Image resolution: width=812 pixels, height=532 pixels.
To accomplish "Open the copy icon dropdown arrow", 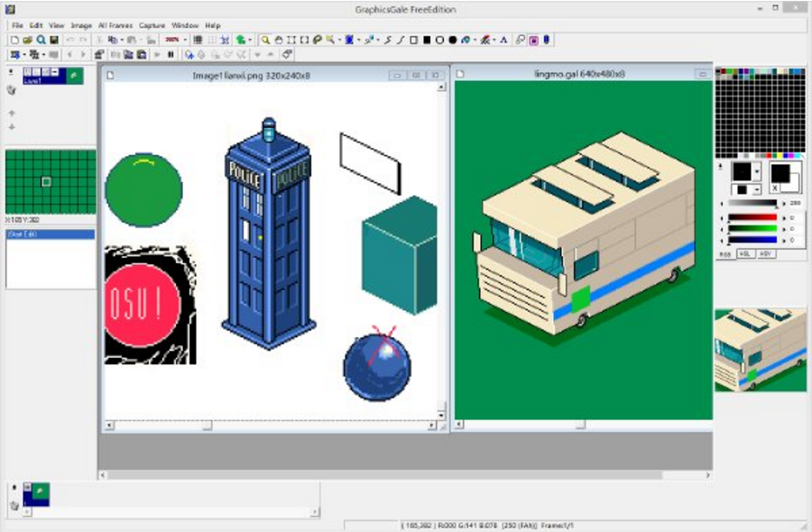I will point(121,40).
